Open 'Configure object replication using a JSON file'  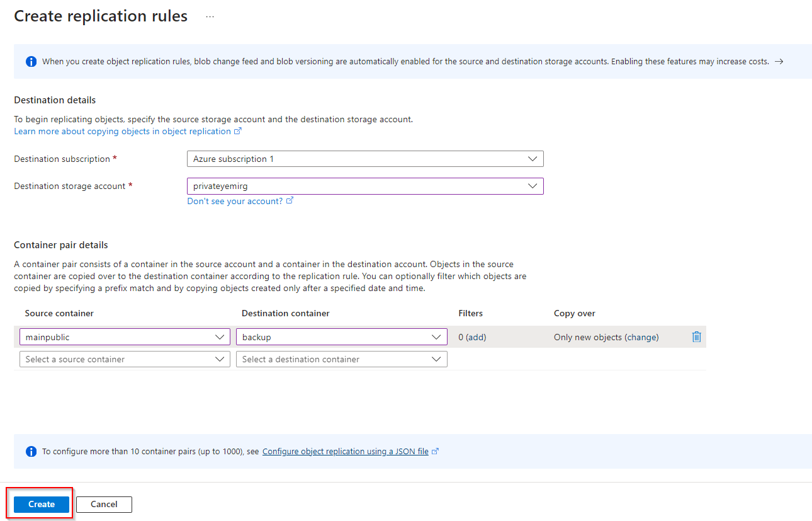point(345,452)
